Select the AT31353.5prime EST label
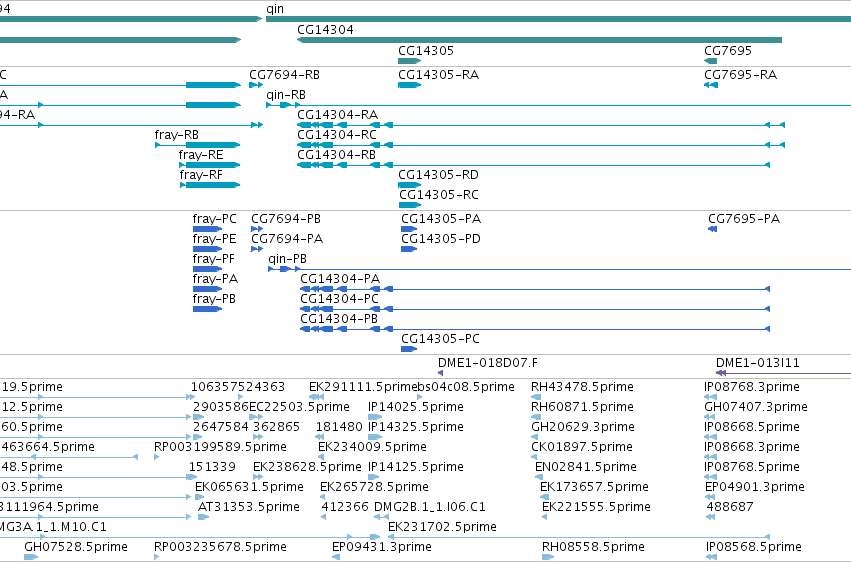This screenshot has height=562, width=851. point(249,508)
